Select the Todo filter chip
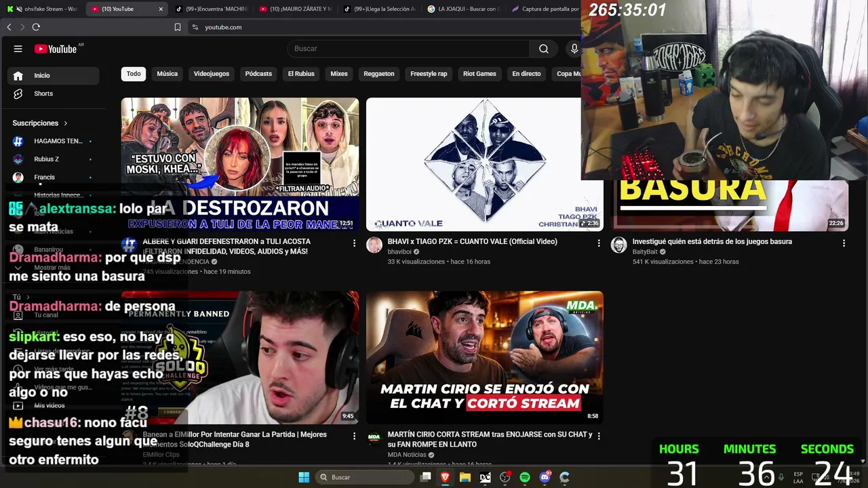The width and height of the screenshot is (868, 488). click(x=134, y=74)
